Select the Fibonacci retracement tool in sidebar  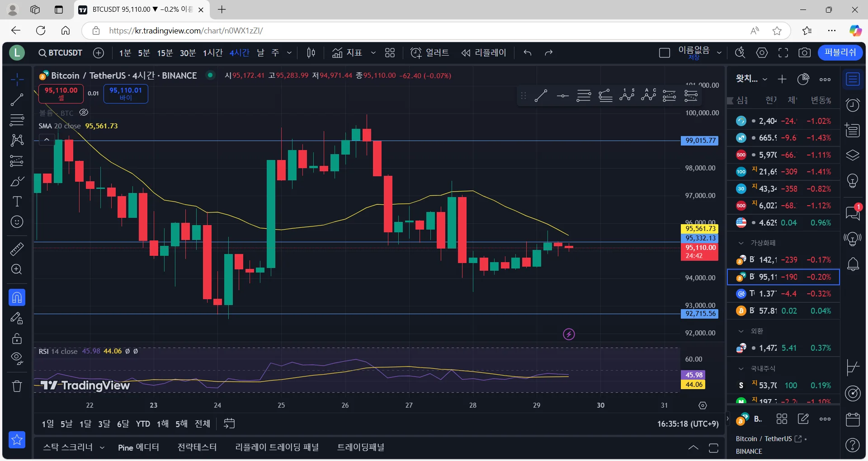point(17,120)
